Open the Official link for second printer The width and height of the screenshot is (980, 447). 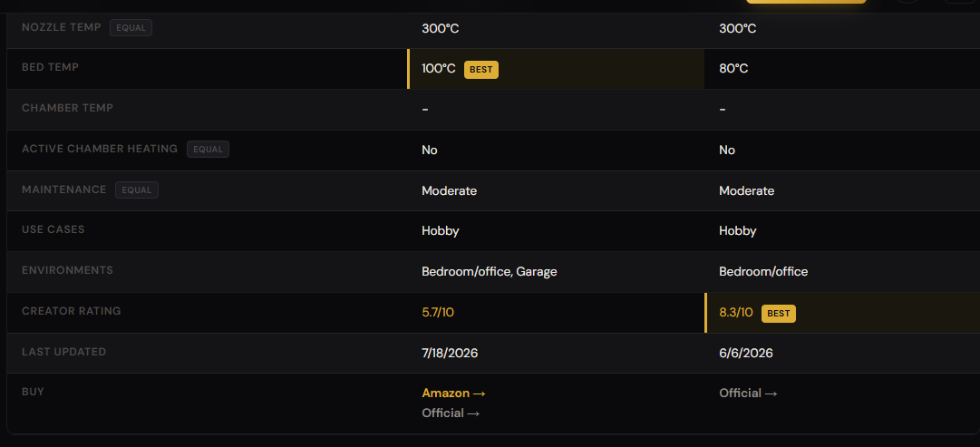pos(748,394)
